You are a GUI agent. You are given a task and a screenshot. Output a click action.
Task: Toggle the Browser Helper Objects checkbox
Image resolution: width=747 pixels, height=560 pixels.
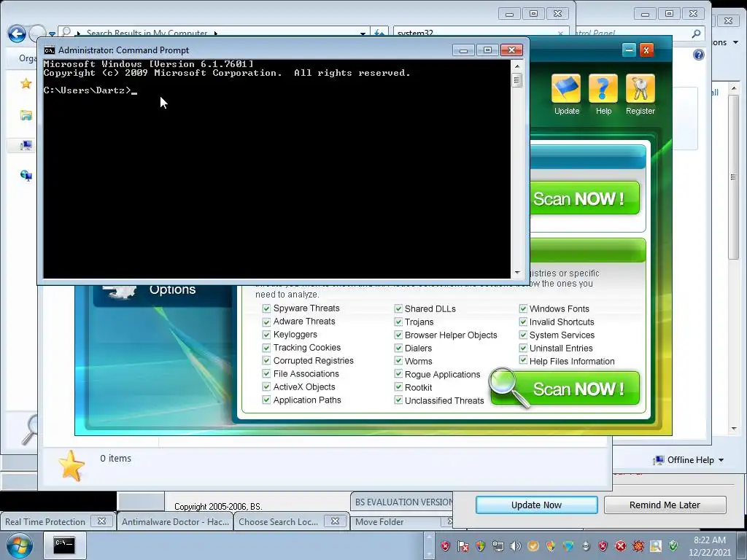[398, 335]
